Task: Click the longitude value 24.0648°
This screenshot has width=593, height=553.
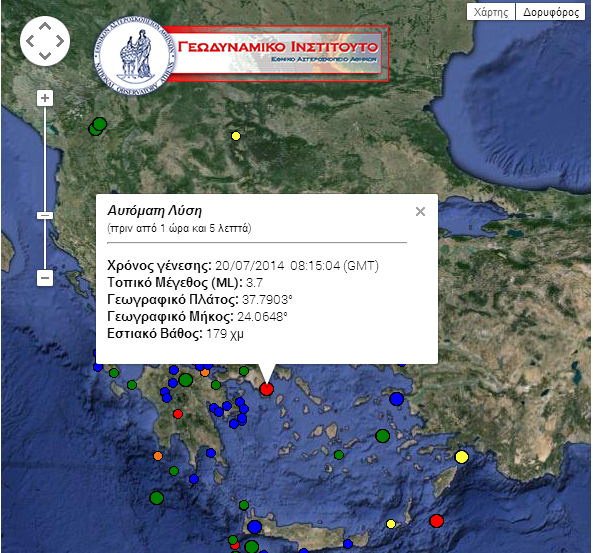Action: (262, 317)
